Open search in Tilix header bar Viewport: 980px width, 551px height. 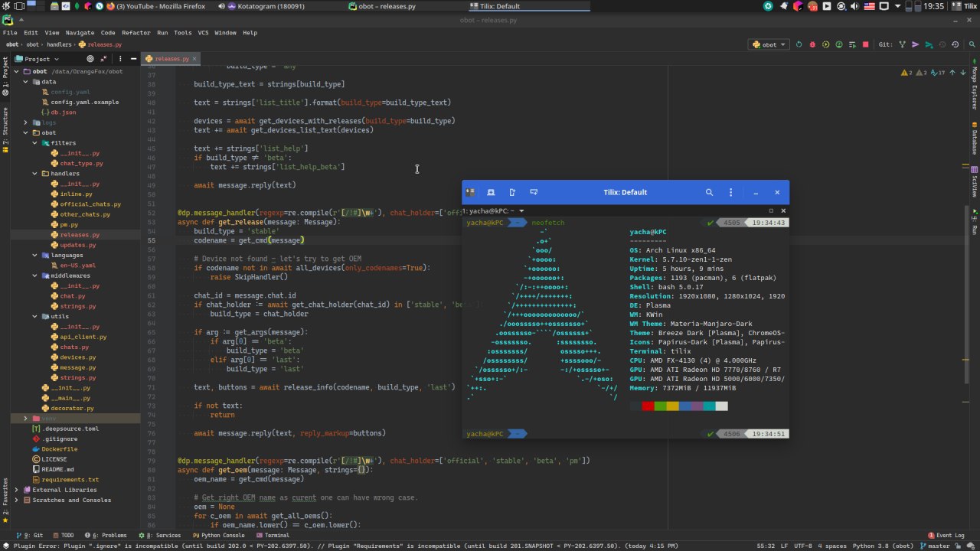pos(710,192)
